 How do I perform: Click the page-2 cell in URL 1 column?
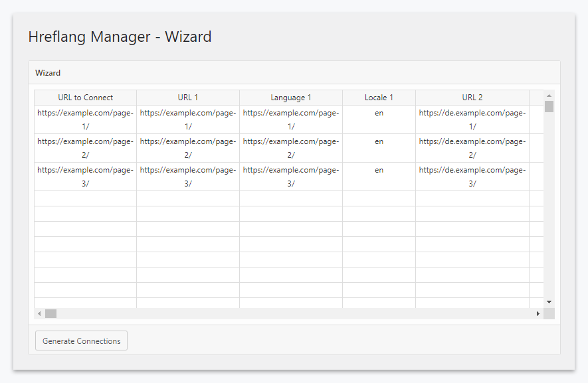188,148
